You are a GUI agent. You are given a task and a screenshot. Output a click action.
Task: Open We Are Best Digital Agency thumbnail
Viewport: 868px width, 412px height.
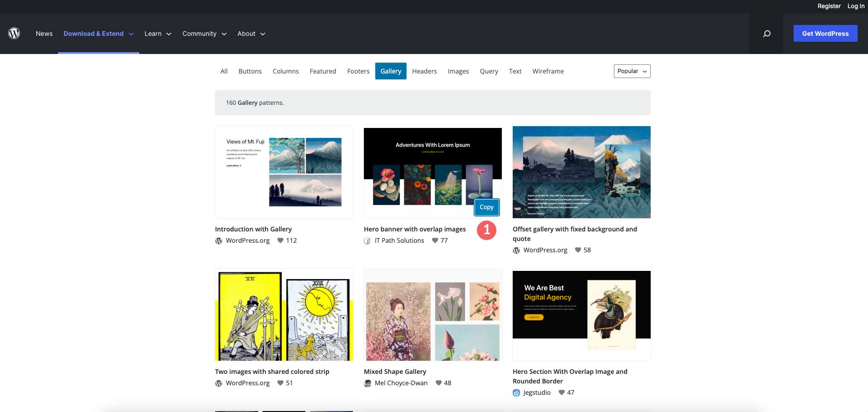582,314
